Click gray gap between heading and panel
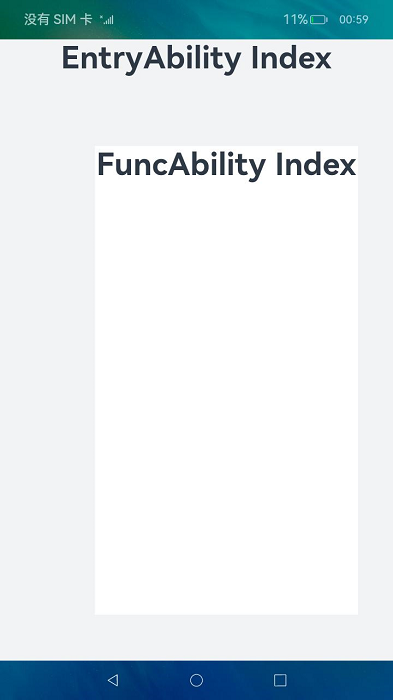Screen dimensions: 393x700 pos(196,111)
